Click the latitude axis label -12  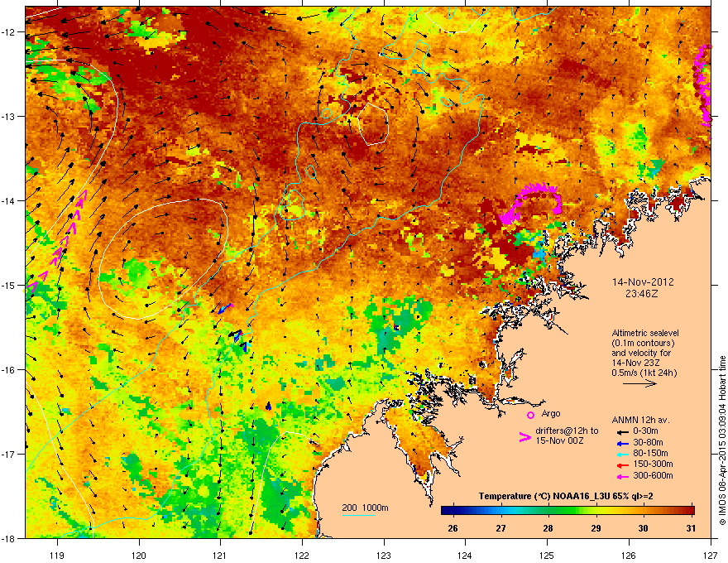coord(8,32)
